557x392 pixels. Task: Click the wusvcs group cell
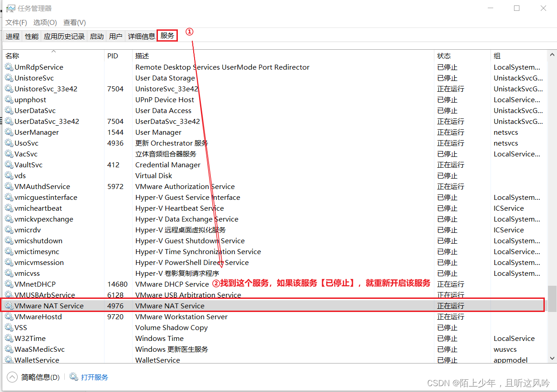505,349
